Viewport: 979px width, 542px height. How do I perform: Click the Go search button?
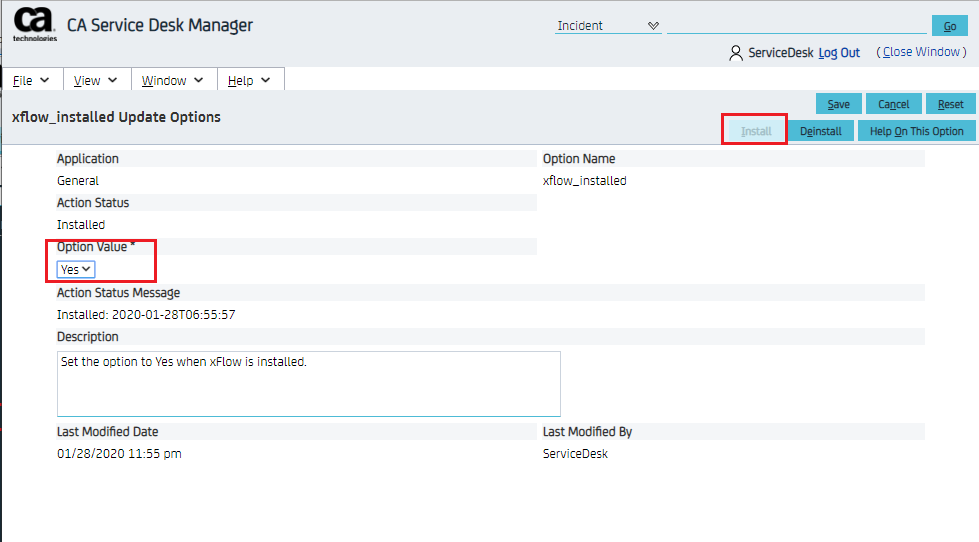950,26
